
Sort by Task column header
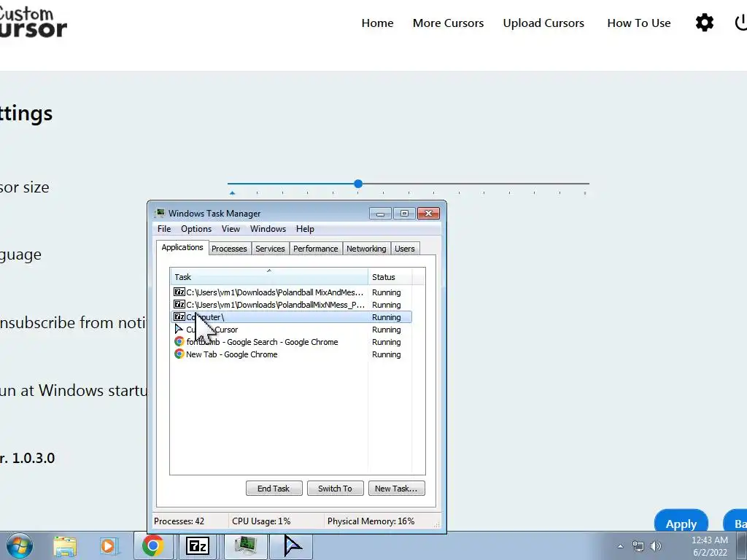point(268,276)
